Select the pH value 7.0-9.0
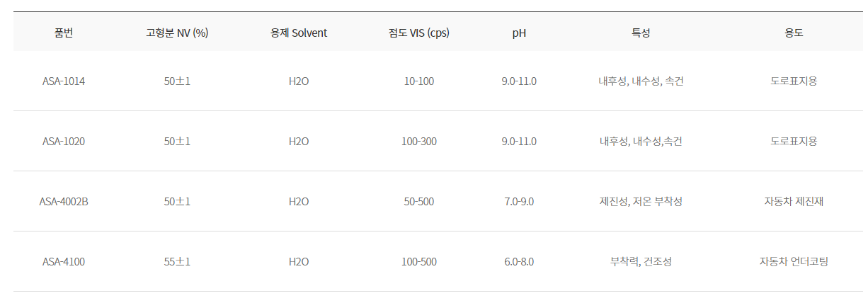 [x=519, y=202]
